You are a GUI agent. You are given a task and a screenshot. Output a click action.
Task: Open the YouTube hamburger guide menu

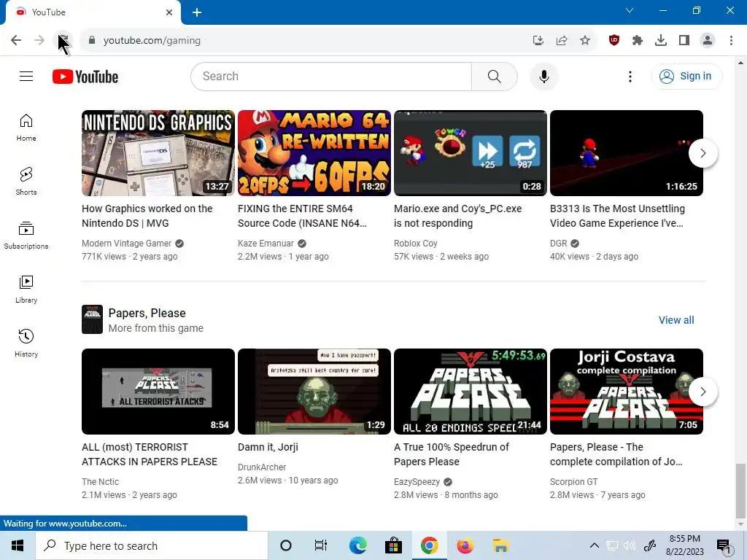coord(26,76)
